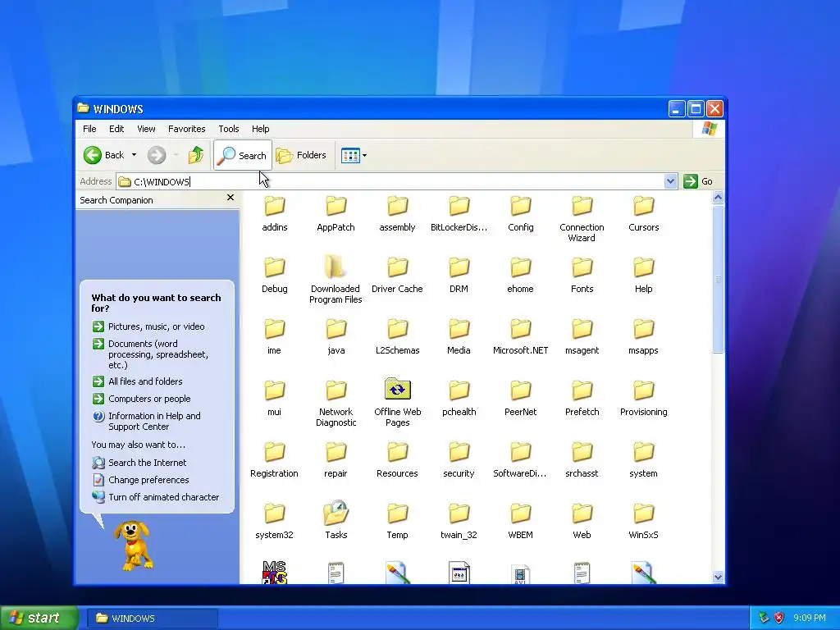Click the scrollbar up arrow
The height and width of the screenshot is (630, 840).
click(x=718, y=198)
